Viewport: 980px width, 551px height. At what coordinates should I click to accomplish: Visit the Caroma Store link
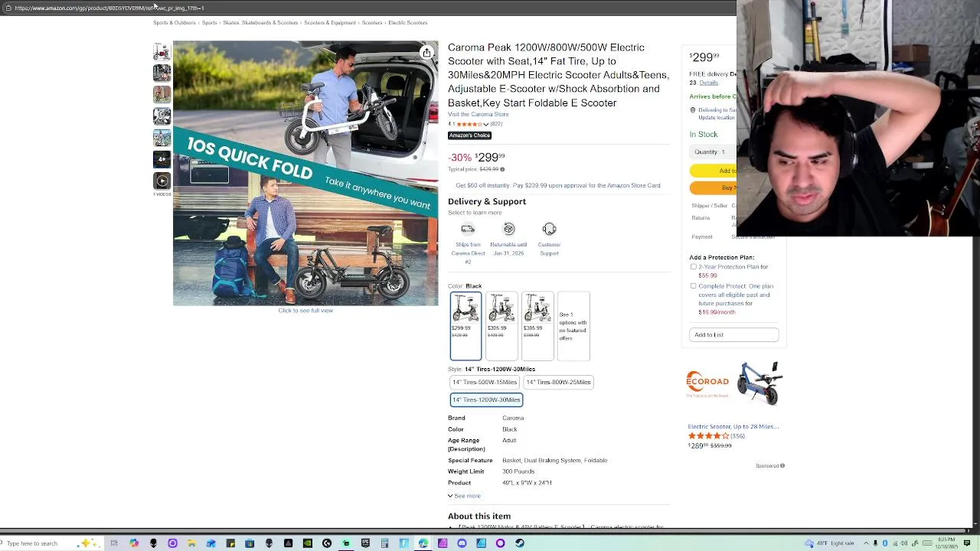coord(478,114)
